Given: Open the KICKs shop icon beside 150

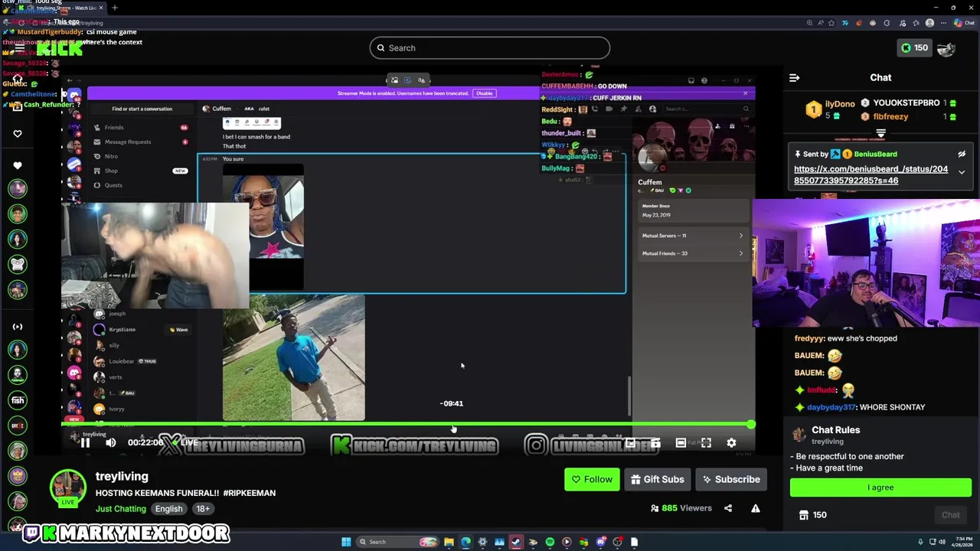Looking at the screenshot, I should coord(803,515).
